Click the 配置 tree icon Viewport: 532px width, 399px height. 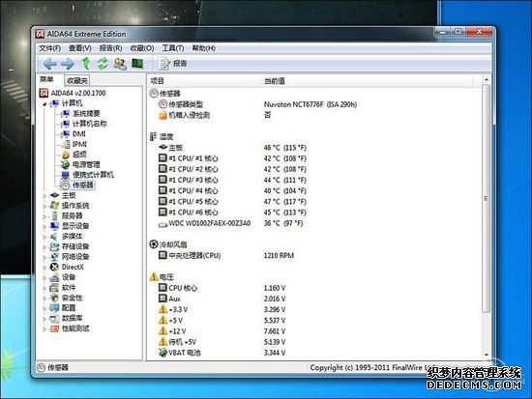[x=54, y=308]
